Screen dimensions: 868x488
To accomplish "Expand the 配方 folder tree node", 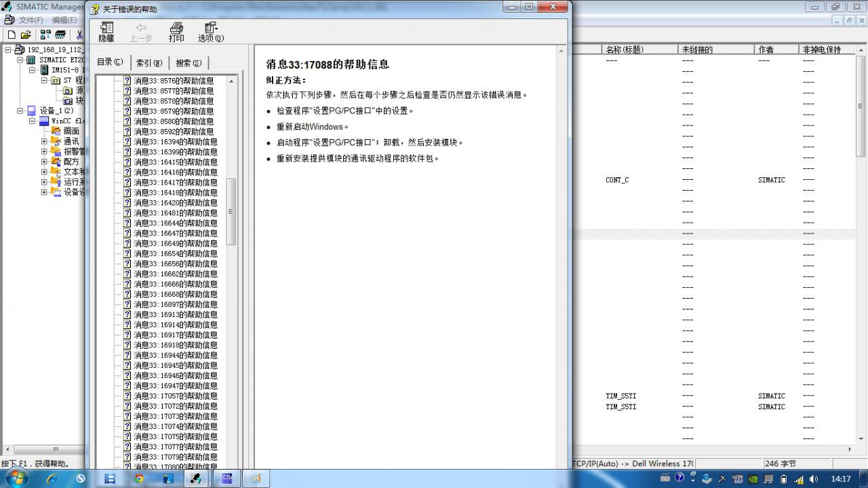I will tap(44, 162).
